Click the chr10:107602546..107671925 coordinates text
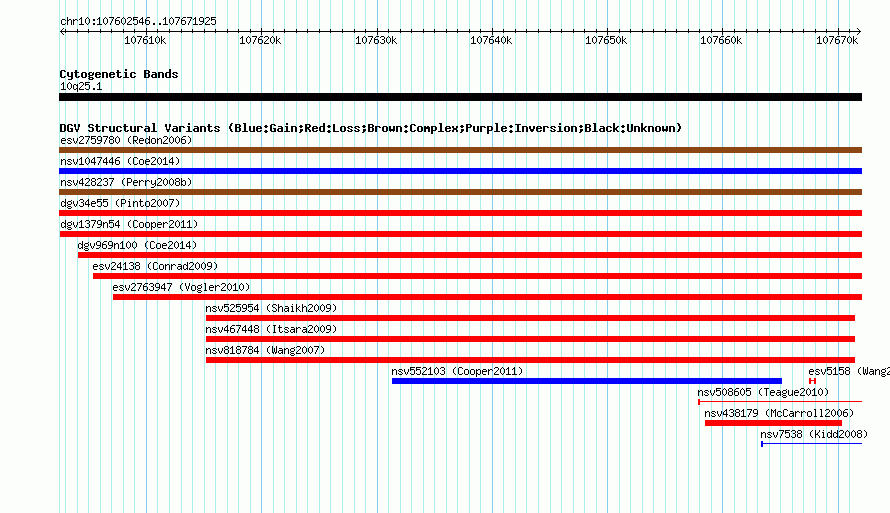Viewport: 890px width, 513px height. (x=138, y=21)
